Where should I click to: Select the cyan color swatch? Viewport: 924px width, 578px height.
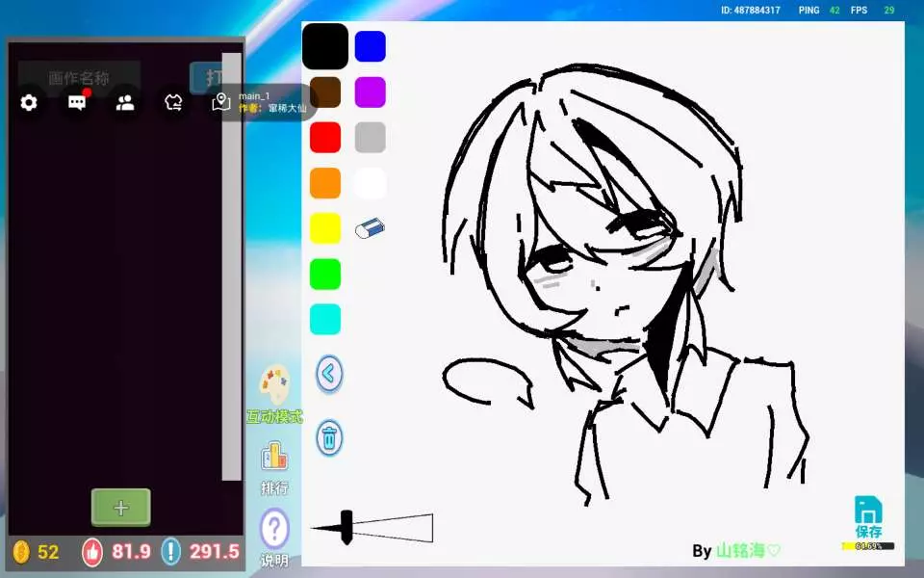coord(325,320)
